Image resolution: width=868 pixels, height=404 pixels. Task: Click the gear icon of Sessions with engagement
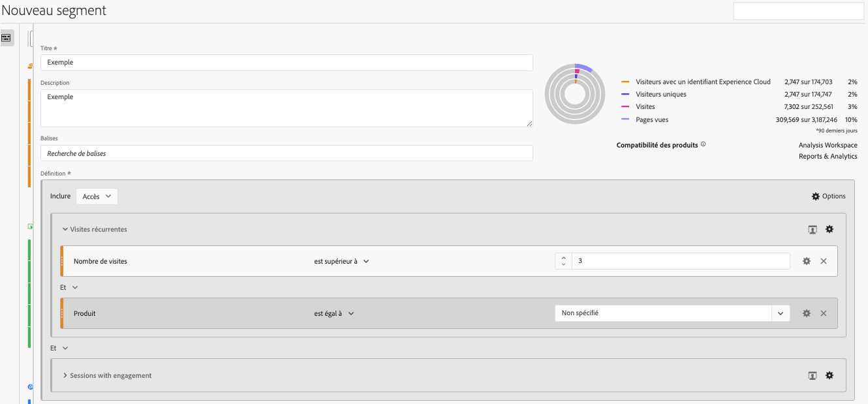tap(829, 375)
